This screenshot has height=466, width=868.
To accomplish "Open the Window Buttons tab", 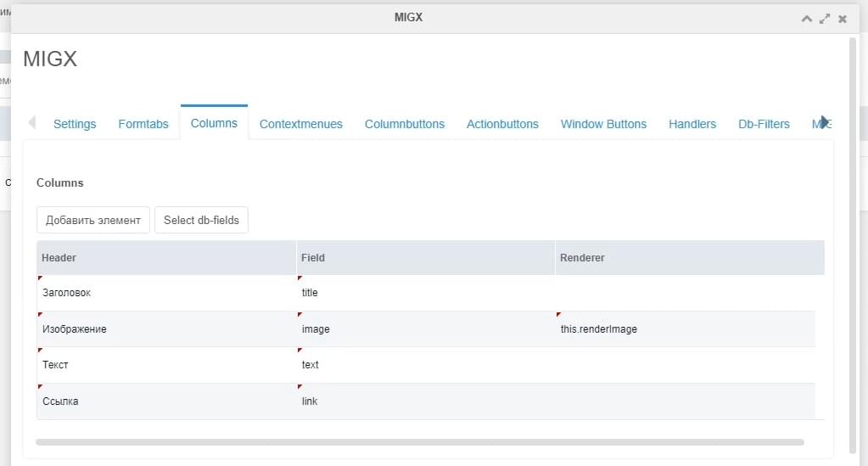I will click(603, 124).
